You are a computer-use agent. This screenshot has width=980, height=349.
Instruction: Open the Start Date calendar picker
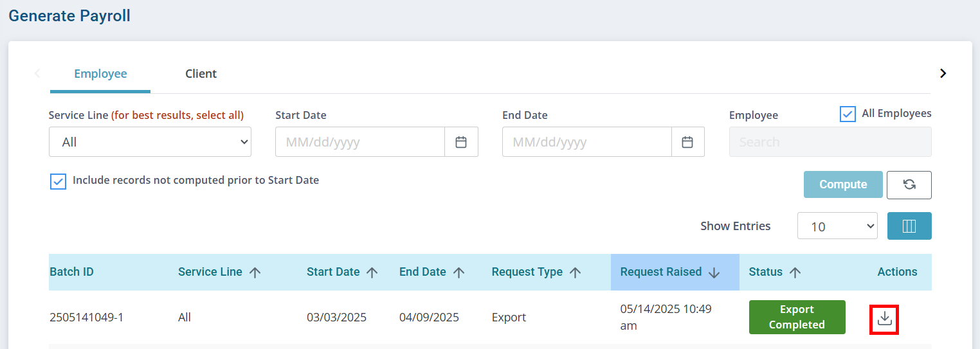[x=461, y=142]
